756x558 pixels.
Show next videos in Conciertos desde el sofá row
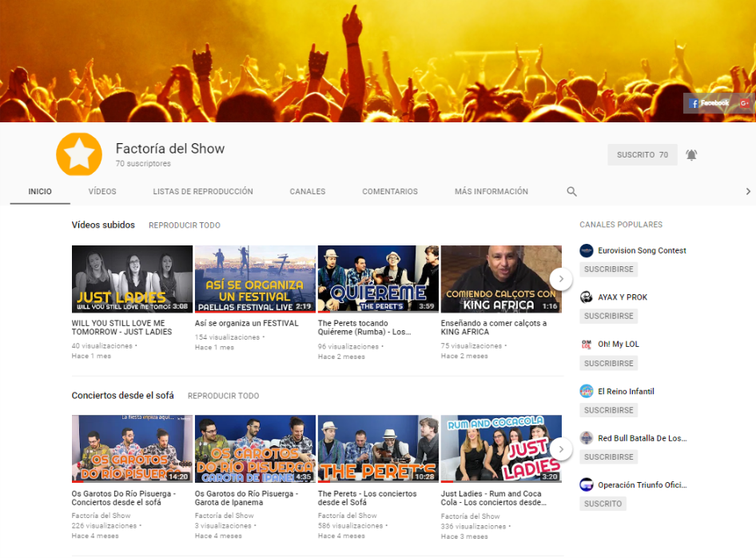point(561,449)
